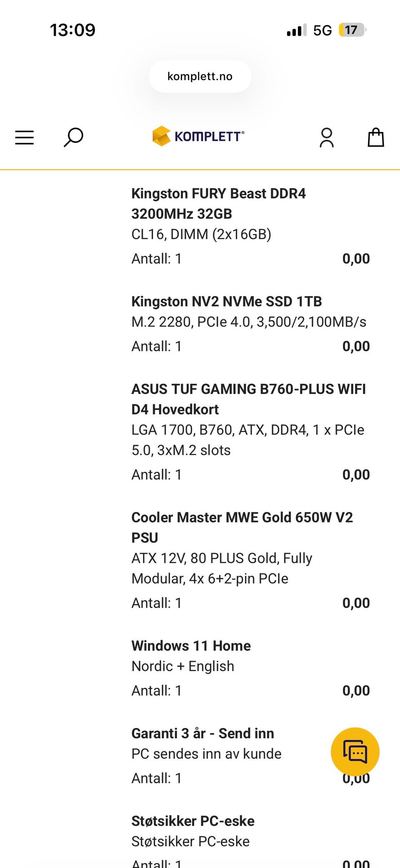Tap the 13:09 clock in status bar

[72, 30]
